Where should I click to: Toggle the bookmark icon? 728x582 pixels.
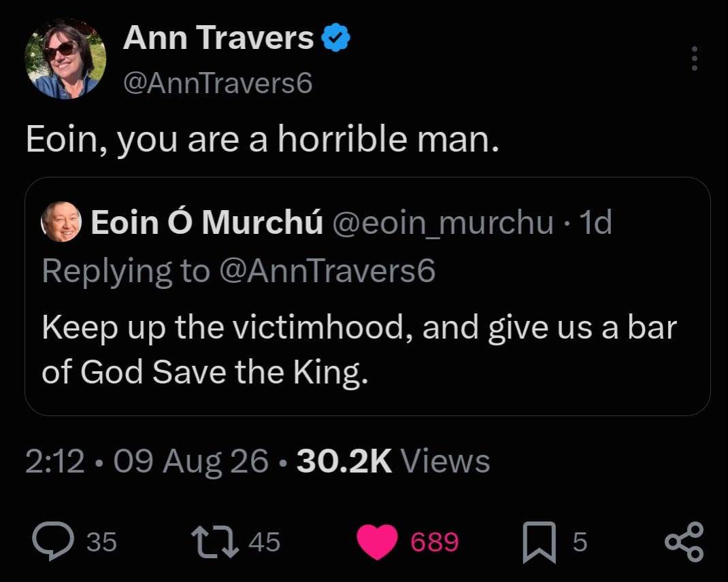[x=539, y=542]
